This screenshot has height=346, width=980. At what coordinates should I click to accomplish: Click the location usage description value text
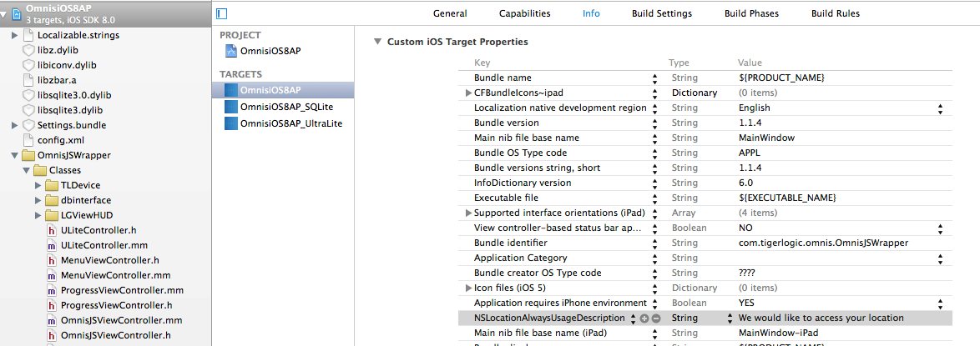click(x=821, y=318)
